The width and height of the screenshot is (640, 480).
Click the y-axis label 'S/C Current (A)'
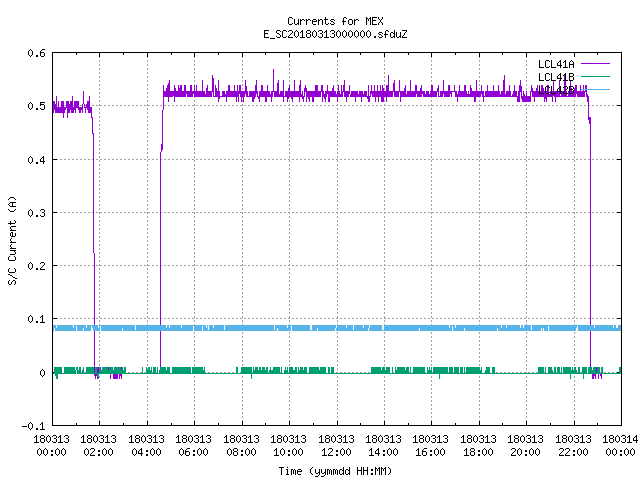(x=13, y=241)
